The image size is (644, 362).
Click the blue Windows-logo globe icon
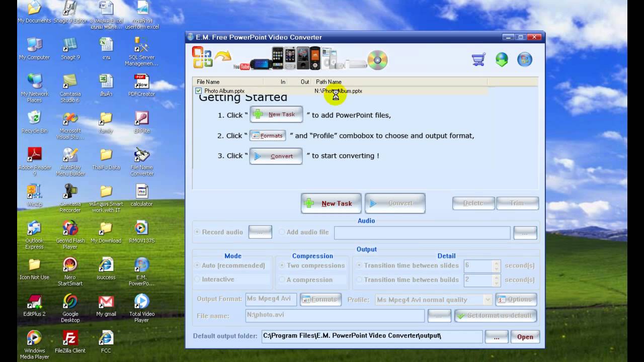tap(525, 60)
